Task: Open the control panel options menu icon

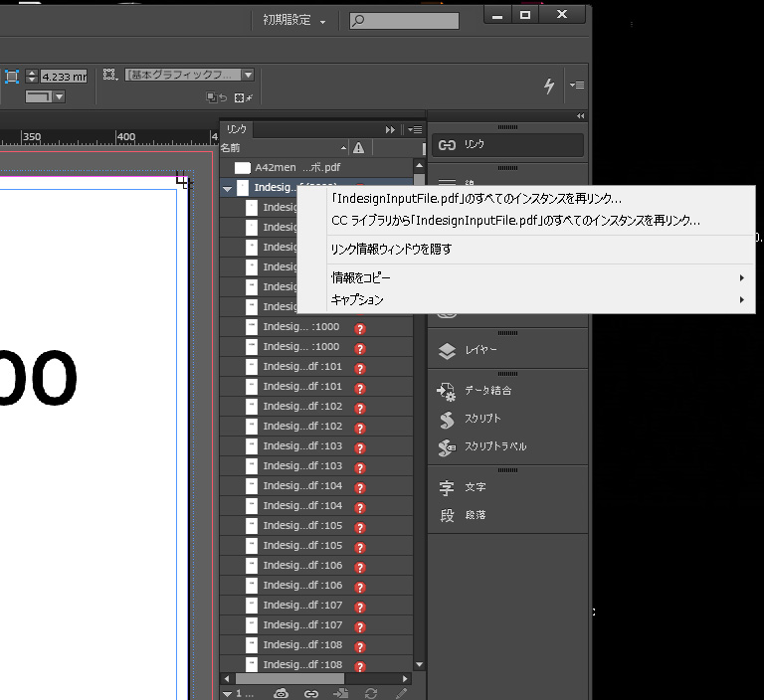Action: pos(577,86)
